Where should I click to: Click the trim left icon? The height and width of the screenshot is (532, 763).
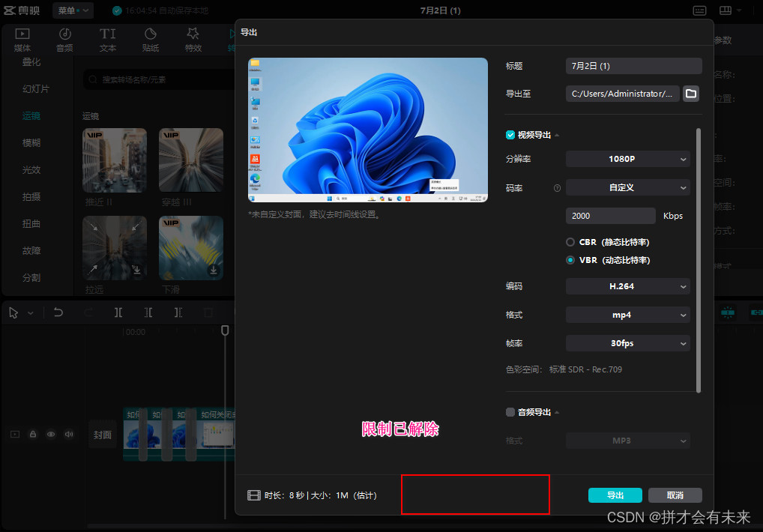click(148, 312)
